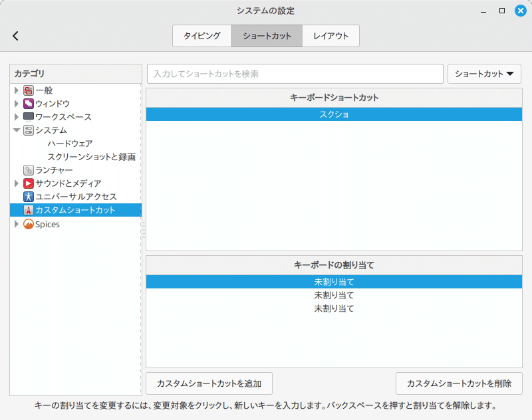This screenshot has height=420, width=532.
Task: Click the システム category icon
Action: coord(29,130)
